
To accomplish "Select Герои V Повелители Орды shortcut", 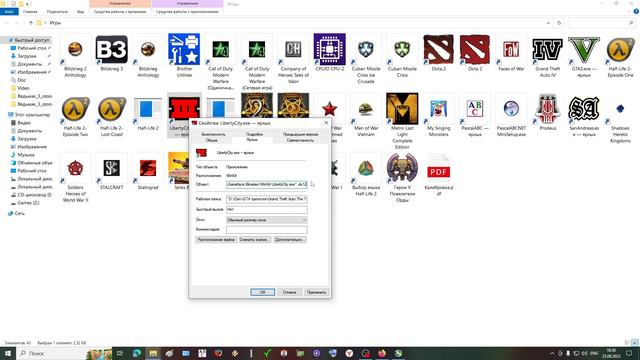I will pos(402,168).
